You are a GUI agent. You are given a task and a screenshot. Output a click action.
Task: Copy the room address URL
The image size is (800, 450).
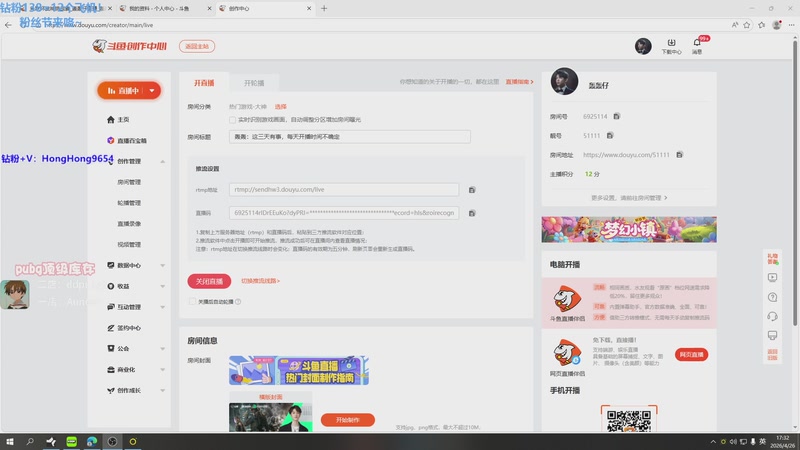pos(680,155)
